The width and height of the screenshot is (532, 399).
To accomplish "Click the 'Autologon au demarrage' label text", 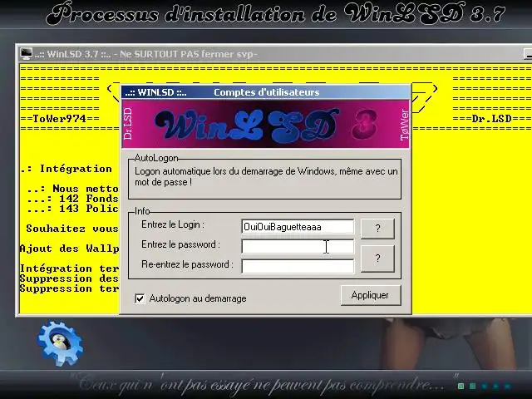I will 198,298.
